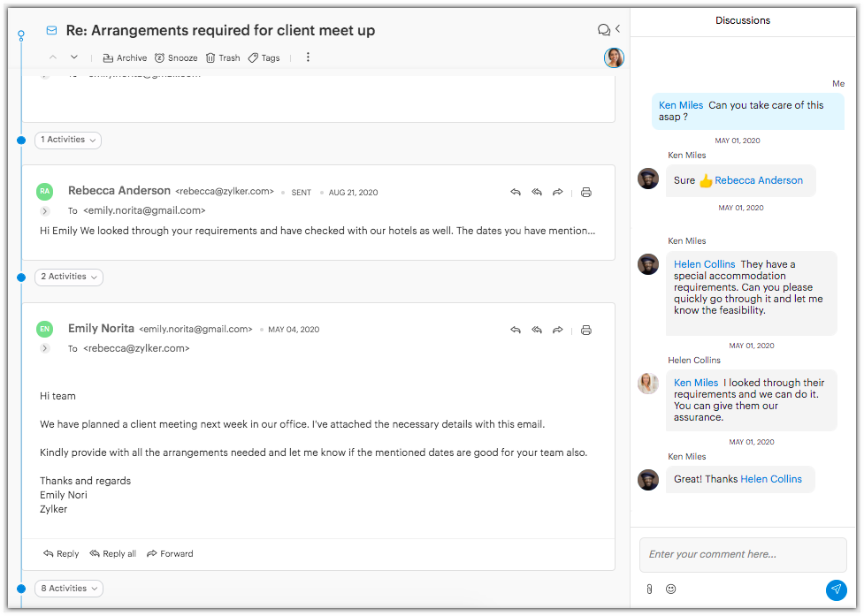Open the three-dot more options menu
The image size is (864, 616).
coord(308,57)
